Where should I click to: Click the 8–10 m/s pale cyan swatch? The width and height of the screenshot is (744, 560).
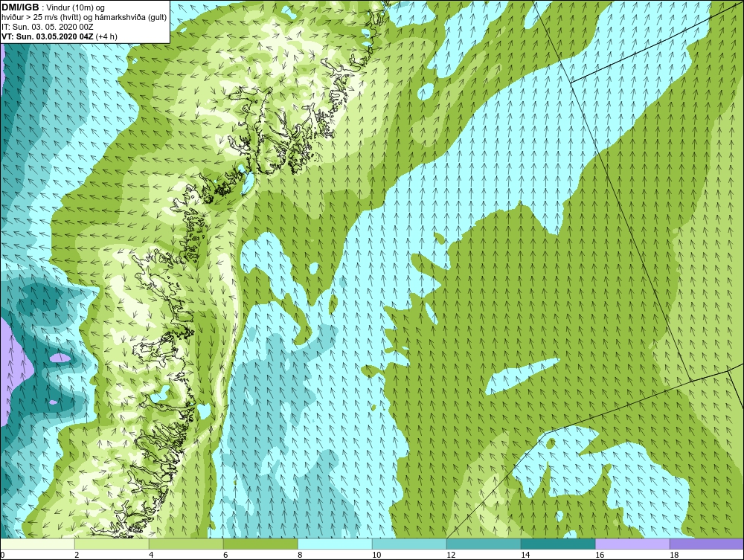pyautogui.click(x=335, y=544)
